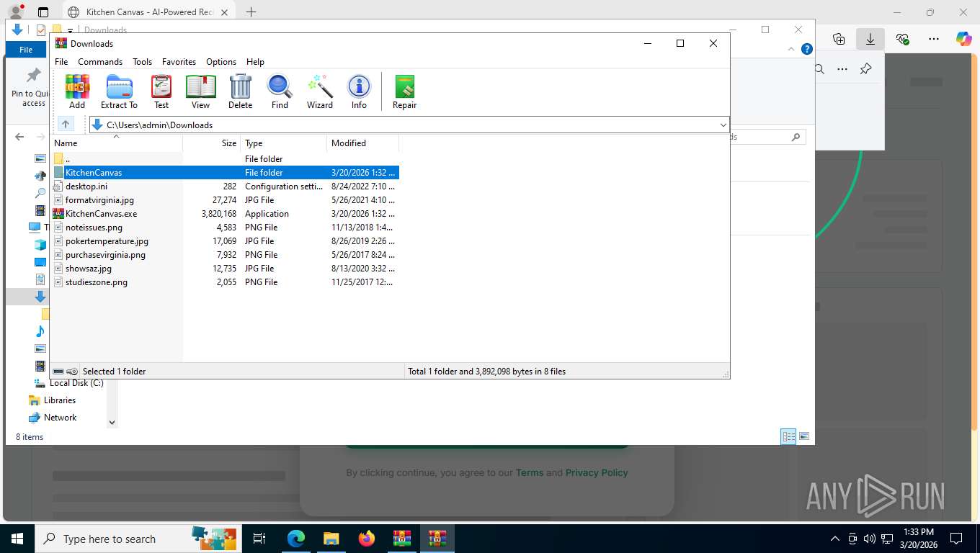Select the KitchenCanvas folder row
The height and width of the screenshot is (553, 980).
[x=225, y=173]
